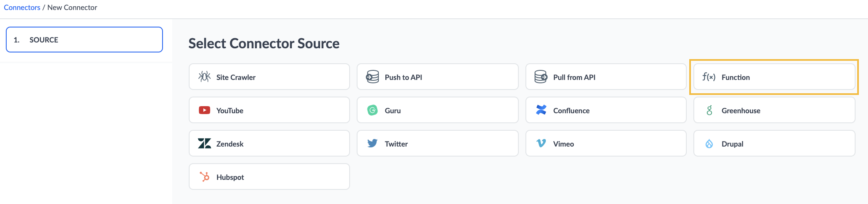This screenshot has height=204, width=868.
Task: Click the Twitter bird icon
Action: click(372, 143)
